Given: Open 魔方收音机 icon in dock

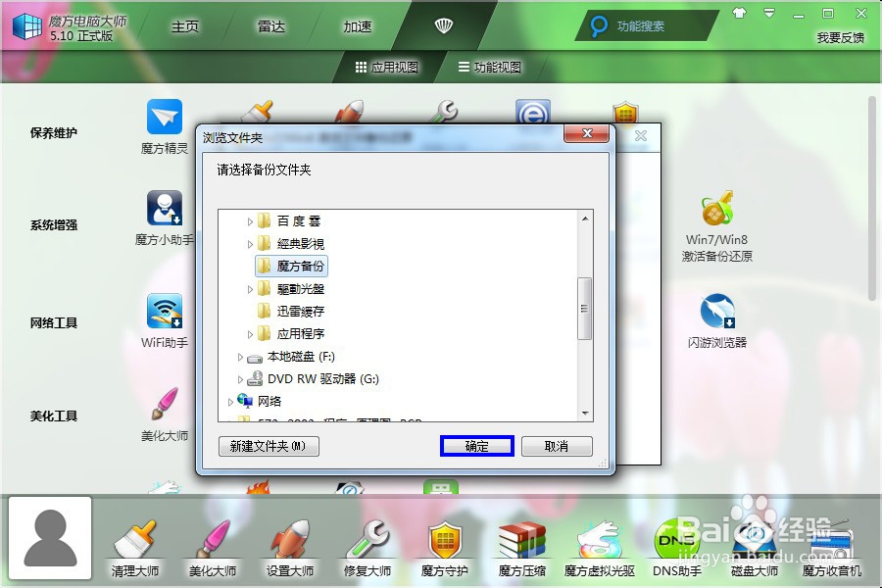Looking at the screenshot, I should pos(832,540).
